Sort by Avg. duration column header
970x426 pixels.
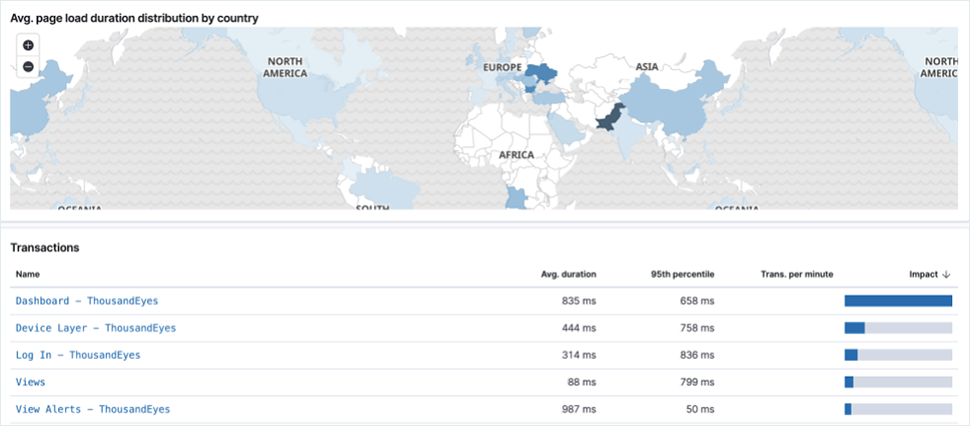pyautogui.click(x=568, y=274)
